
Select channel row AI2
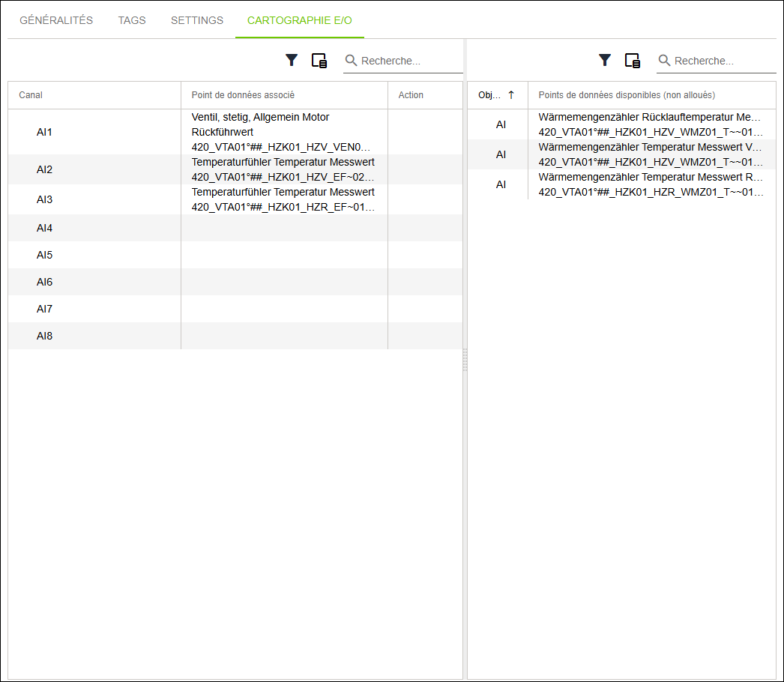pyautogui.click(x=235, y=169)
